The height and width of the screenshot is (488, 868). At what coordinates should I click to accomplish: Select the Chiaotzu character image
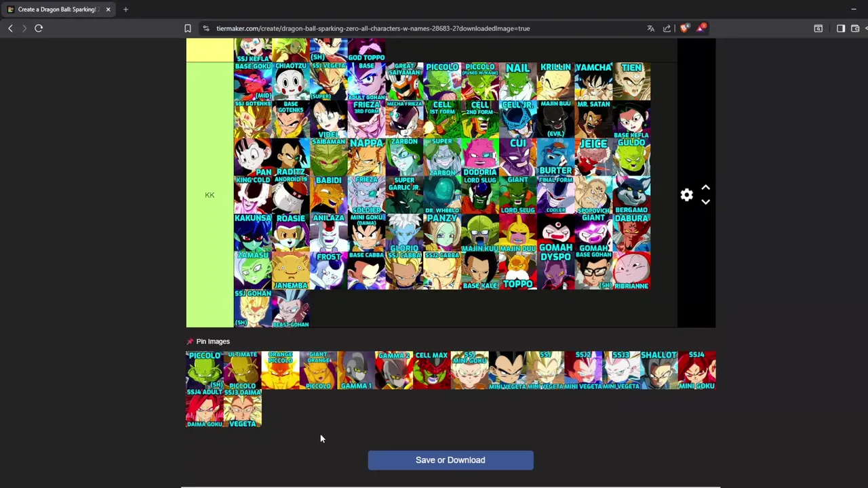(x=291, y=81)
